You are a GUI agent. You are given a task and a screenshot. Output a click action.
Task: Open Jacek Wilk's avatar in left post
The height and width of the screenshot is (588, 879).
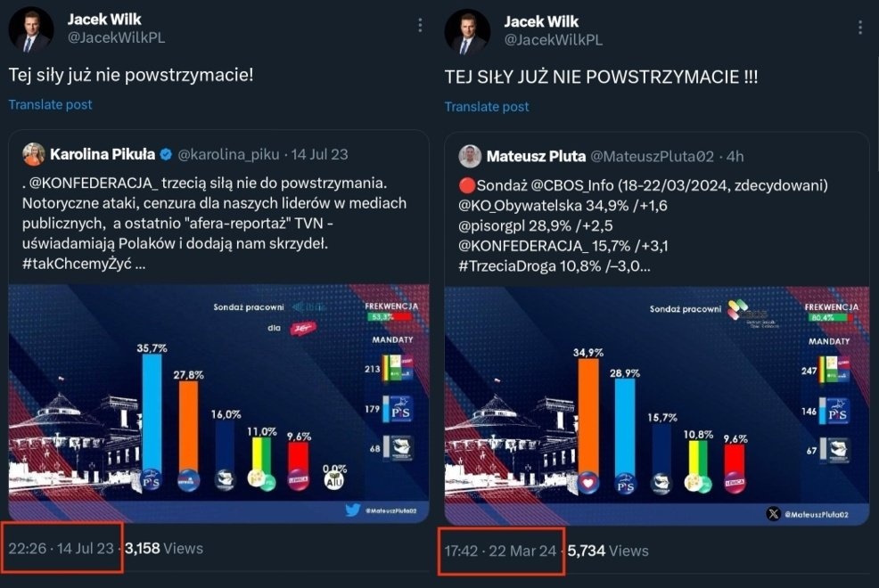click(31, 31)
